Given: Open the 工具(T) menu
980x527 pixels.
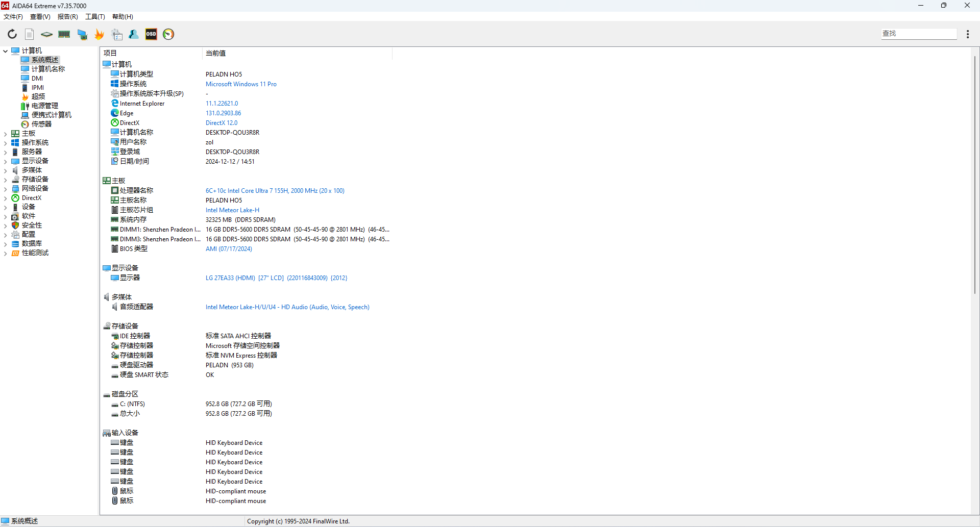Looking at the screenshot, I should (x=95, y=17).
